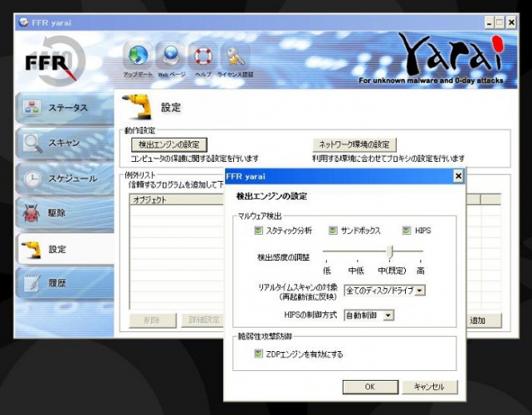Click キャンセル in the dialog
This screenshot has width=532, height=415.
coord(430,387)
